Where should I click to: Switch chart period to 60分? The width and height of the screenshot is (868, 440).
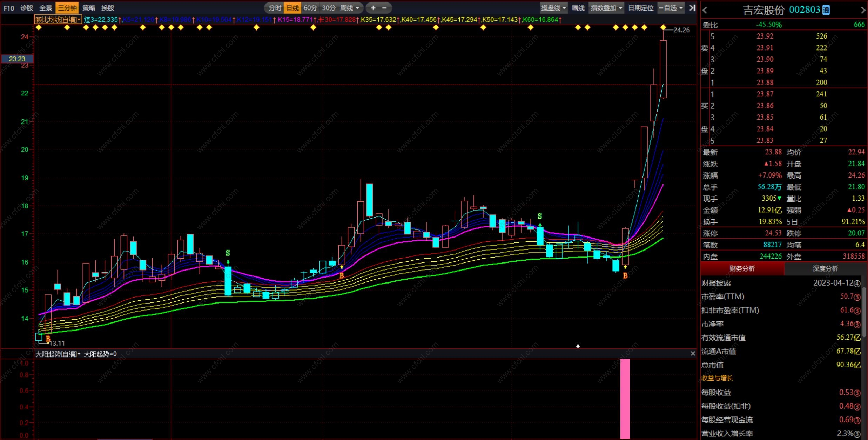(310, 8)
